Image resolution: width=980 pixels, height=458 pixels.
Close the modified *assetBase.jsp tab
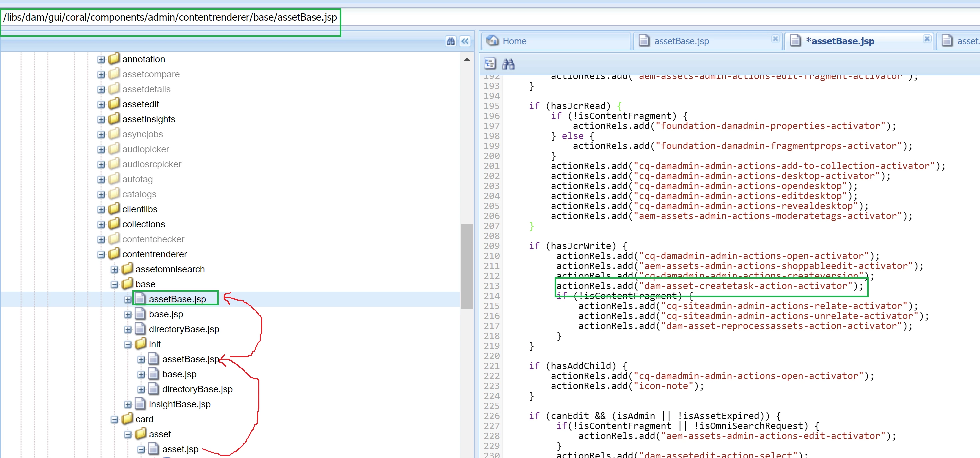tap(927, 39)
